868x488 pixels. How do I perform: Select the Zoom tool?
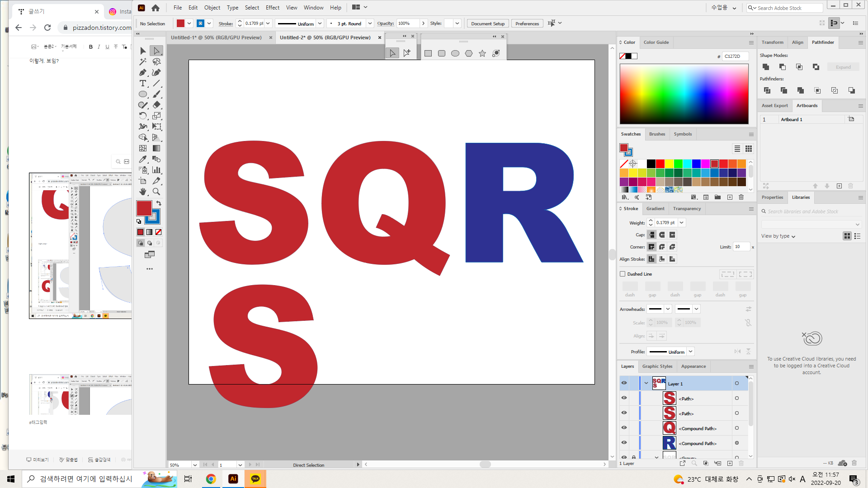156,192
